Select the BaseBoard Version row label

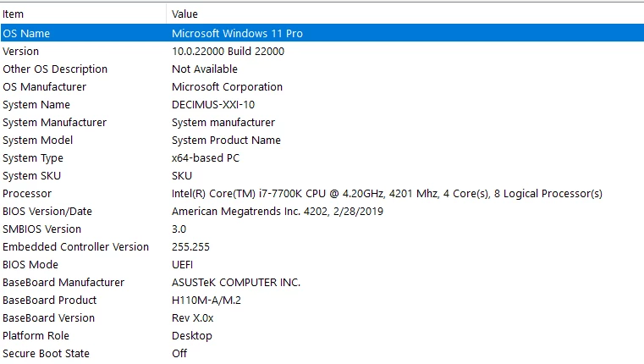(x=48, y=318)
